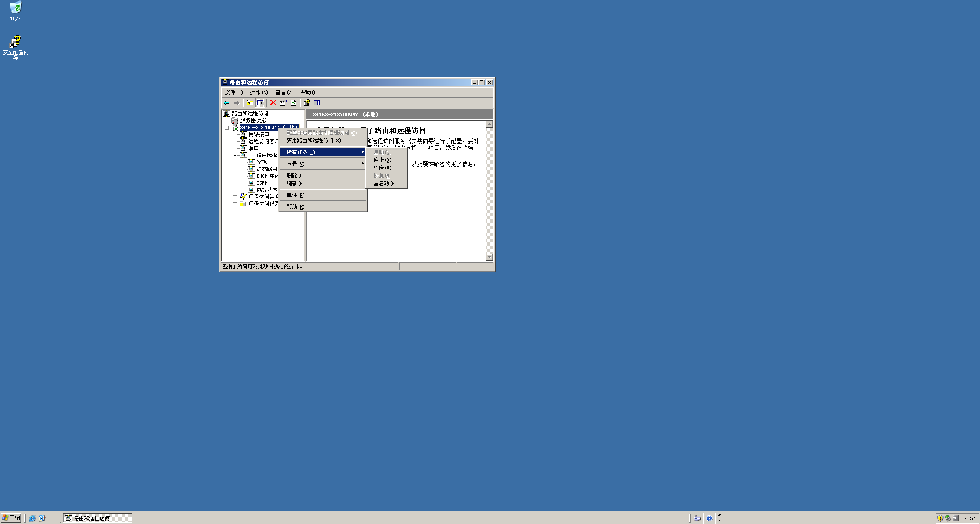This screenshot has width=980, height=524.
Task: Click the Up One Level folder icon
Action: pyautogui.click(x=250, y=103)
